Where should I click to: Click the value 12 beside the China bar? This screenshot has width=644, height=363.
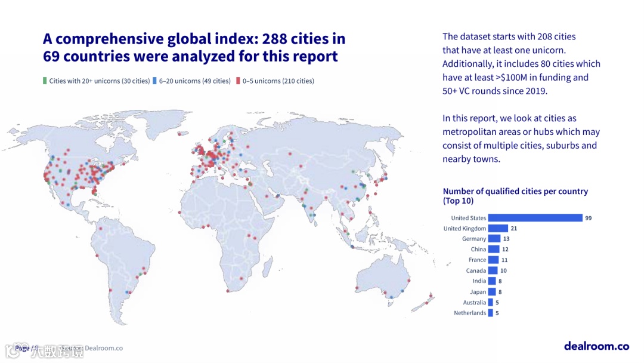[x=505, y=250]
